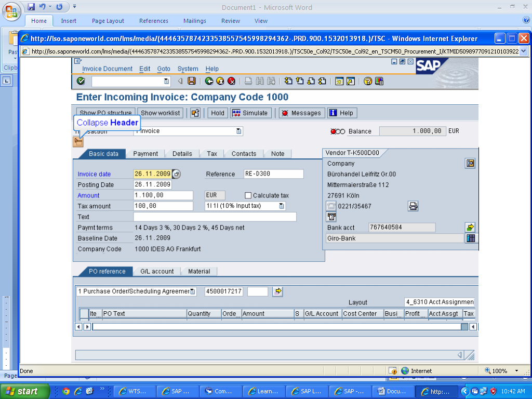The width and height of the screenshot is (532, 399).
Task: Click the Generate Shortcut icon
Action: [x=351, y=81]
